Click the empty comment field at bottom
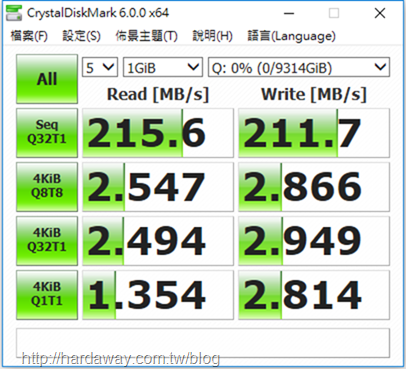406x369 pixels. pos(203,343)
